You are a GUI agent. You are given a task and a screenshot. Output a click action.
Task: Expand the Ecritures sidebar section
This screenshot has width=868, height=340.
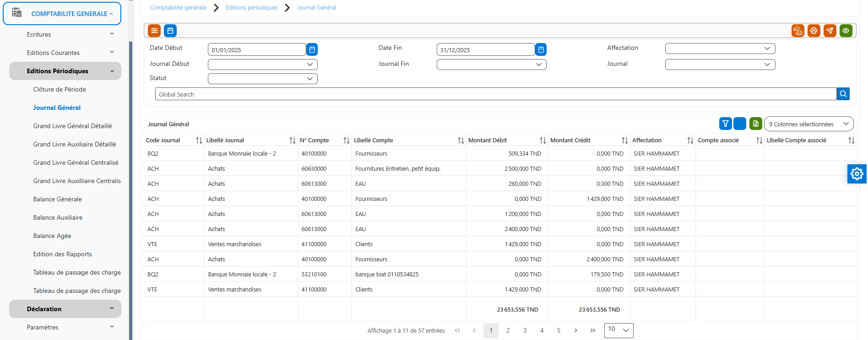tap(65, 34)
